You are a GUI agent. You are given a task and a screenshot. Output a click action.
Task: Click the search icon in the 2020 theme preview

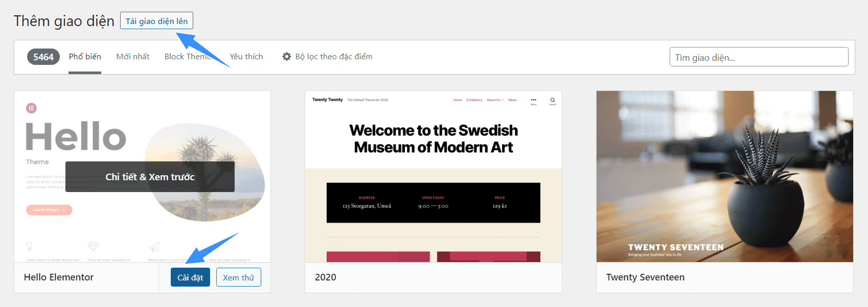[x=553, y=100]
